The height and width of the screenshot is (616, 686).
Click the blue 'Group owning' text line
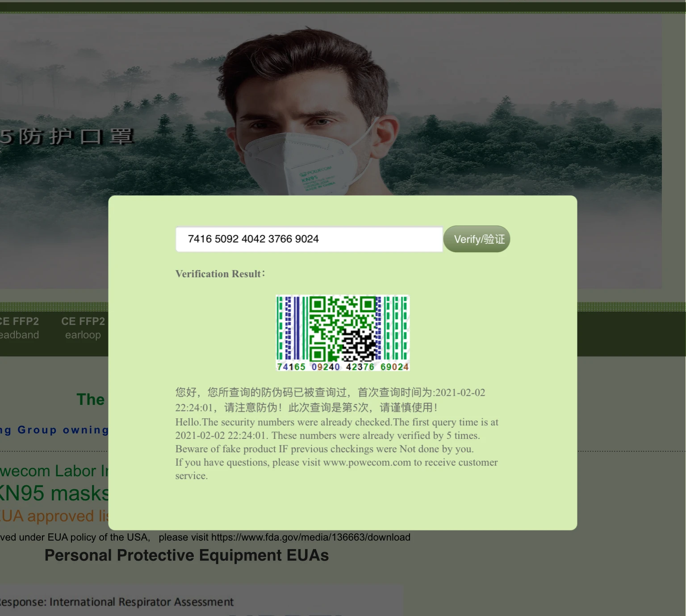click(54, 430)
